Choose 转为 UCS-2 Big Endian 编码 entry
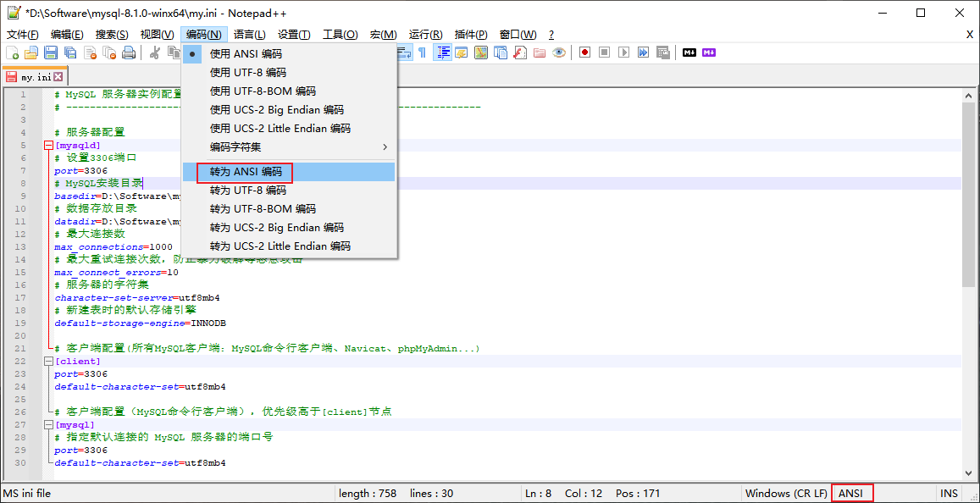Image resolution: width=980 pixels, height=503 pixels. 289,228
